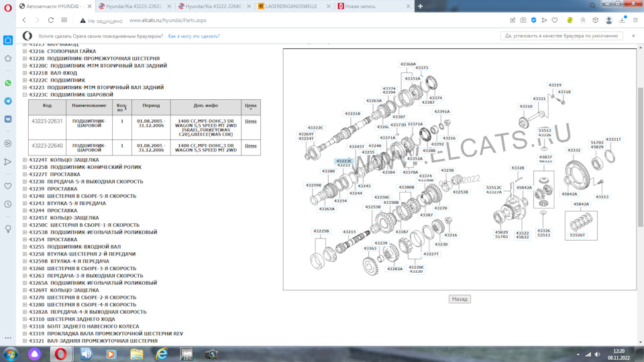The width and height of the screenshot is (644, 362).
Task: Expand 43230 ПЕРЕДАЧА-5-Я ВЫХОДНАЯ СКОРОСТЬ node
Action: (25, 182)
